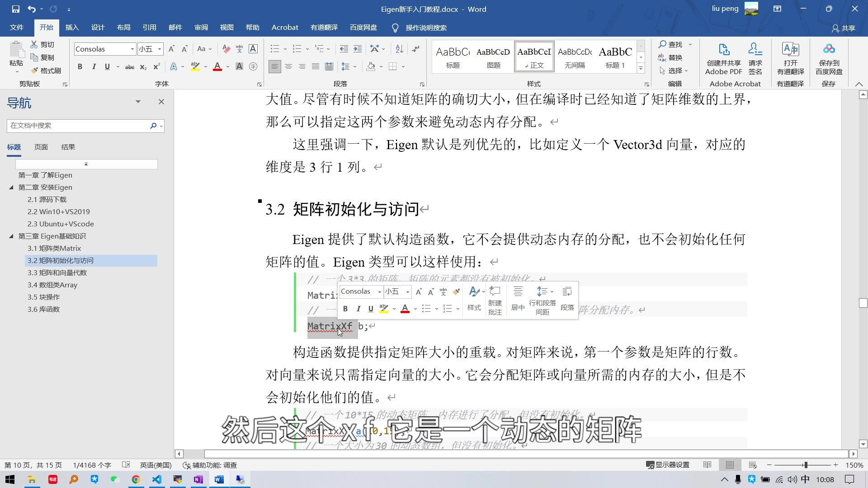Collapse the 第三章 Eigen基础知识 heading tree
Viewport: 868px width, 488px height.
11,236
